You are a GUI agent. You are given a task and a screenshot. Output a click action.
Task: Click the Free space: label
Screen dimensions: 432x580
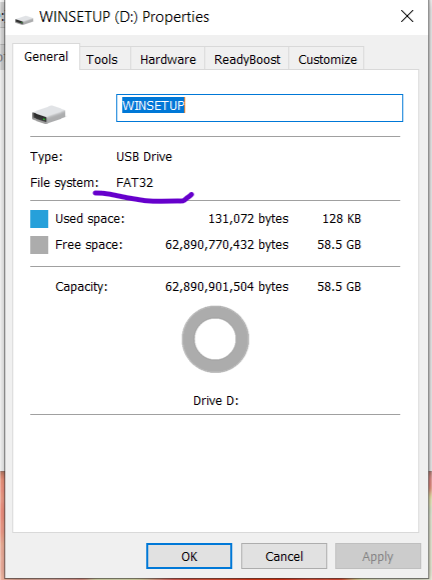[x=89, y=245]
